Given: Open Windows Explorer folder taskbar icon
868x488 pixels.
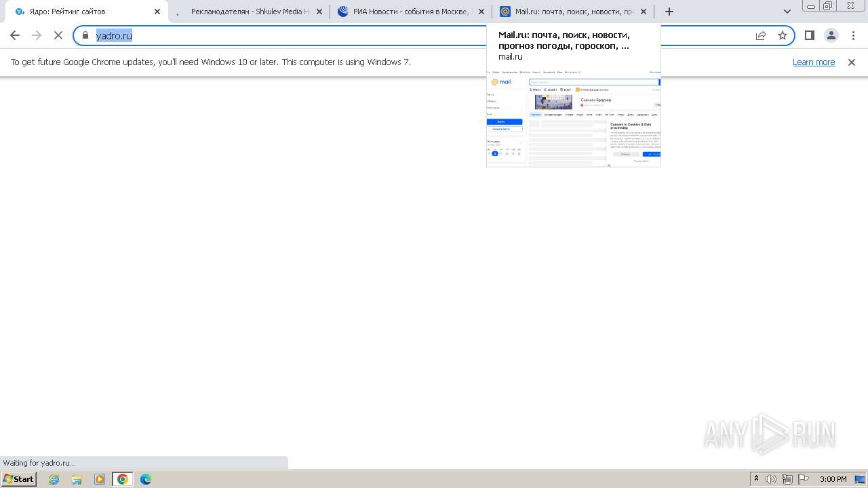Looking at the screenshot, I should pos(77,479).
